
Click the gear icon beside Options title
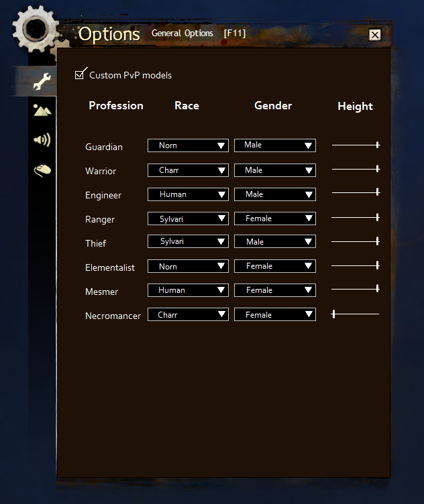(36, 29)
